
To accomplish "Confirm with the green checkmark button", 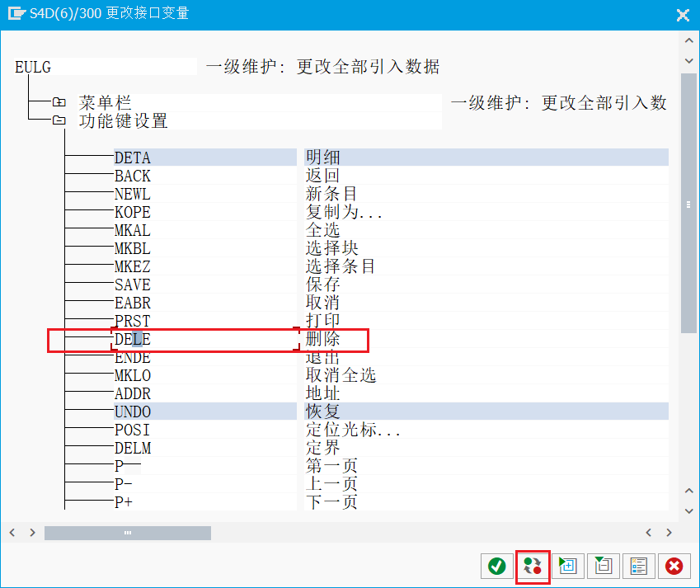I will [x=496, y=566].
